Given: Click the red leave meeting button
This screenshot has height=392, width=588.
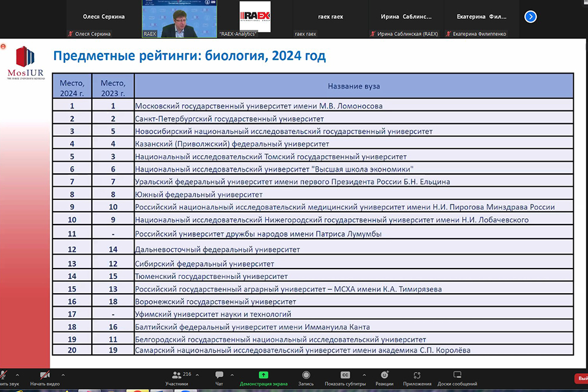Looking at the screenshot, I should pos(580,378).
